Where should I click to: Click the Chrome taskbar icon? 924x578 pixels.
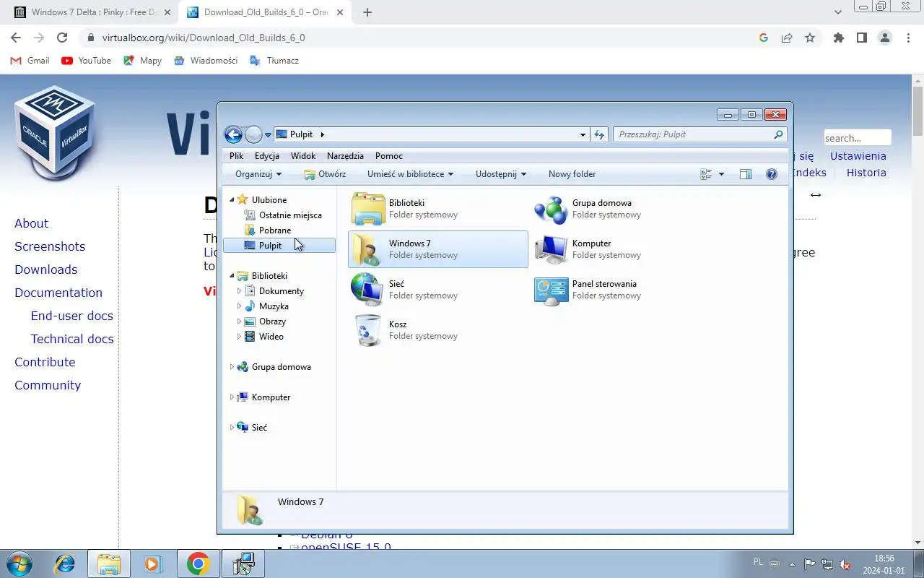(x=198, y=564)
